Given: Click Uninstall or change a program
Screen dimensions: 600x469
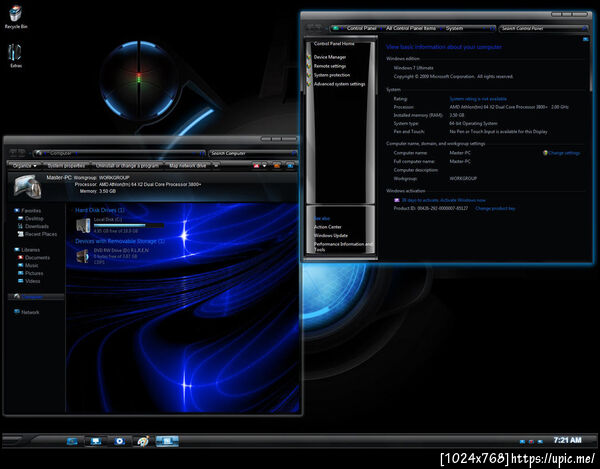Looking at the screenshot, I should [x=127, y=166].
